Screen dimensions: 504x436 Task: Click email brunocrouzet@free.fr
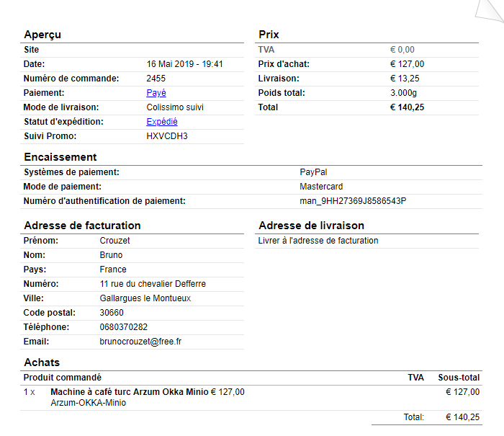(x=140, y=342)
